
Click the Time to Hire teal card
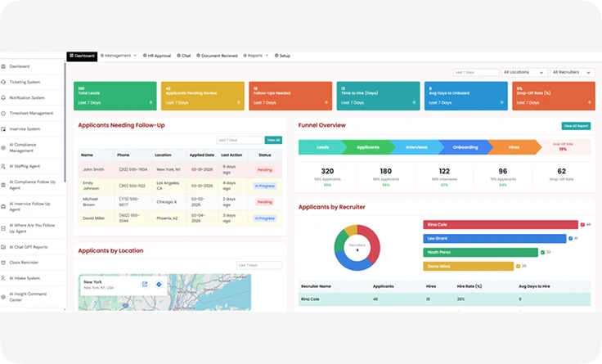point(378,96)
